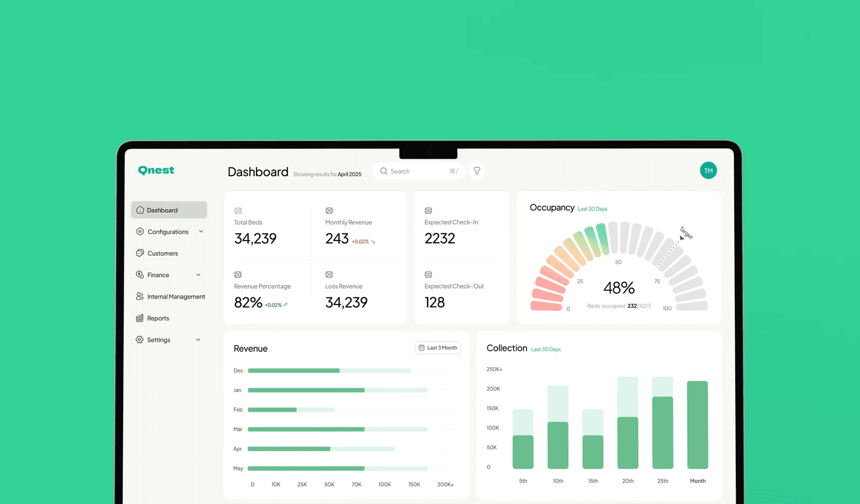Select the Dashboard icon in sidebar

point(140,210)
